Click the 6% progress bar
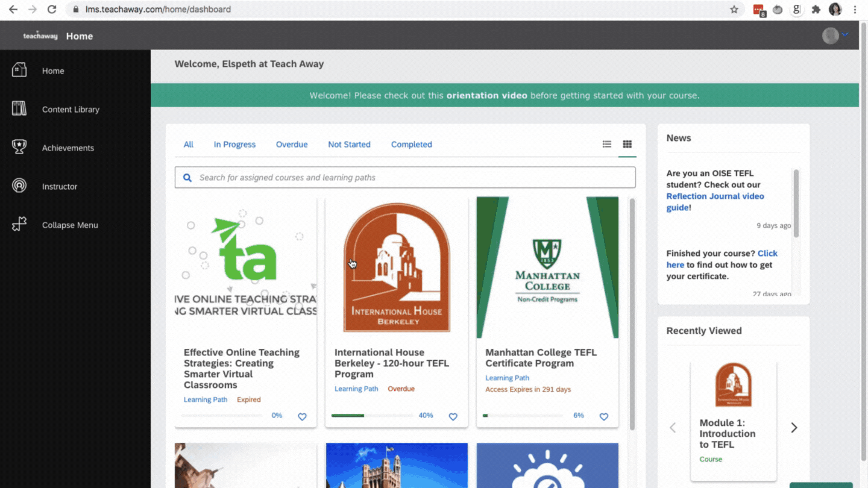The height and width of the screenshot is (488, 868). [523, 416]
